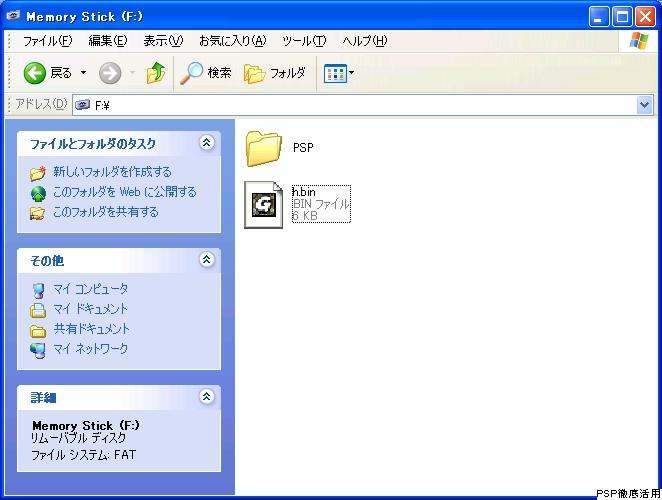Minimize the Memory Stick window
Image resolution: width=662 pixels, height=500 pixels.
pyautogui.click(x=599, y=17)
